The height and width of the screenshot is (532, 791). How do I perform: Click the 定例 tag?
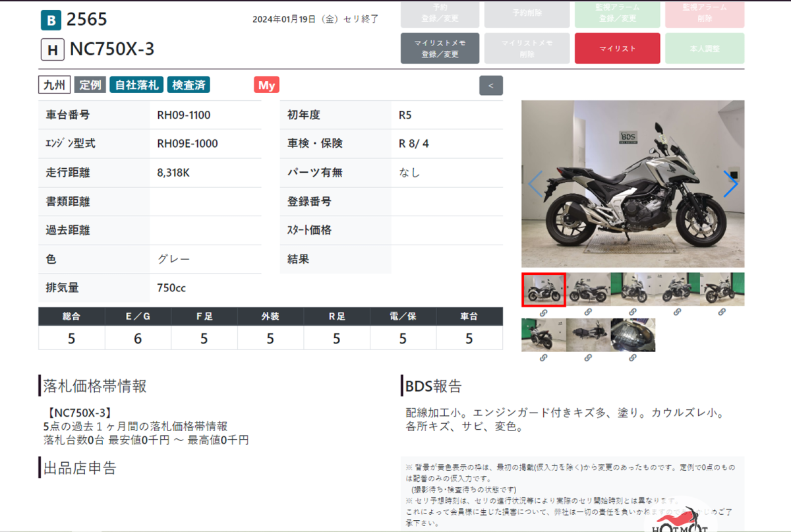[90, 85]
